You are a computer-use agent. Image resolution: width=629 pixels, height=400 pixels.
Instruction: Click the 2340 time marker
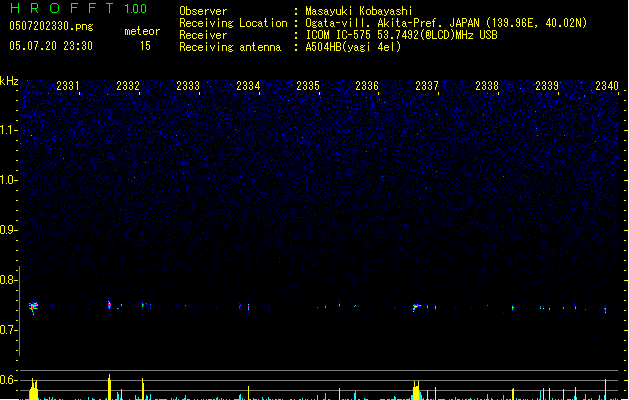[x=607, y=86]
